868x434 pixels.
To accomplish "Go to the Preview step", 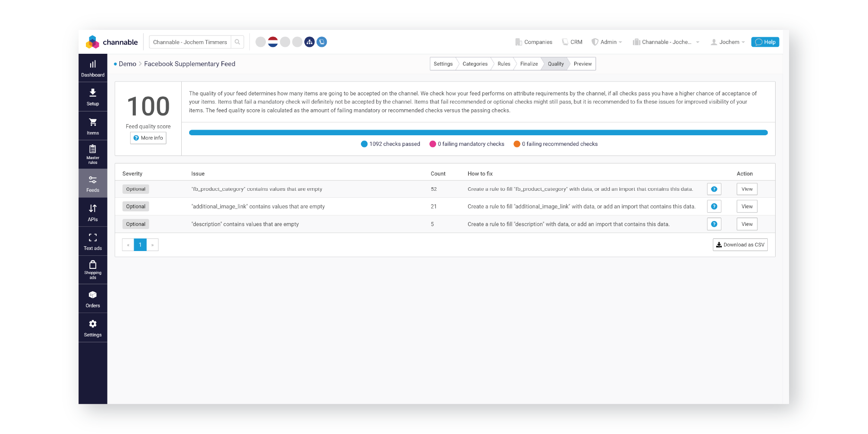I will [x=582, y=64].
